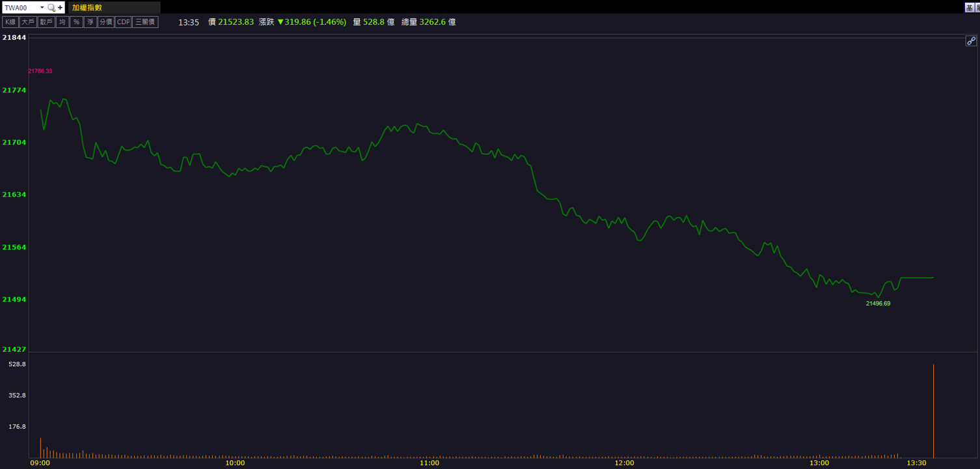The width and height of the screenshot is (980, 469).
Task: Toggle the 浮 floating button
Action: coord(90,22)
